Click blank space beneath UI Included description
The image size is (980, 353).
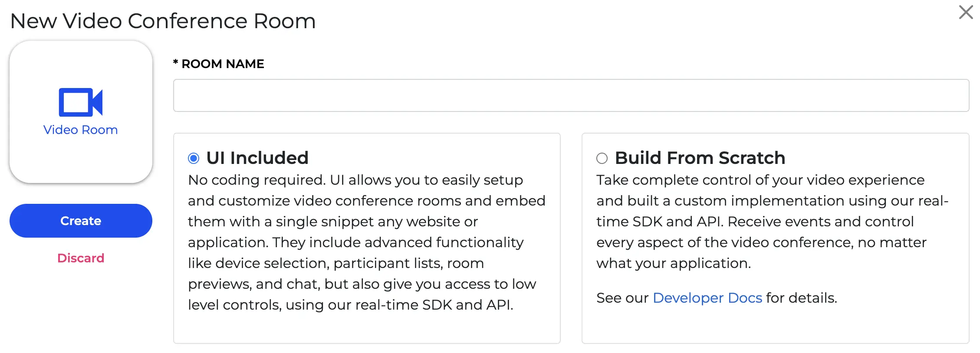(367, 328)
